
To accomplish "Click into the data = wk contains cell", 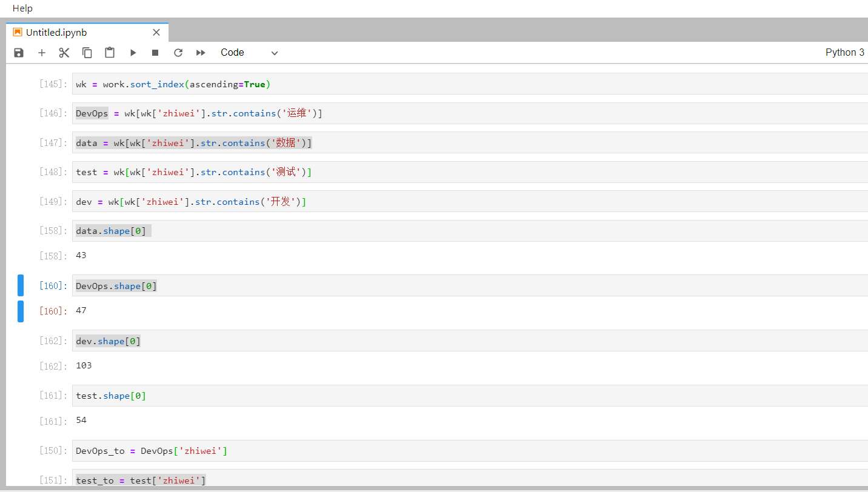I will (x=470, y=143).
